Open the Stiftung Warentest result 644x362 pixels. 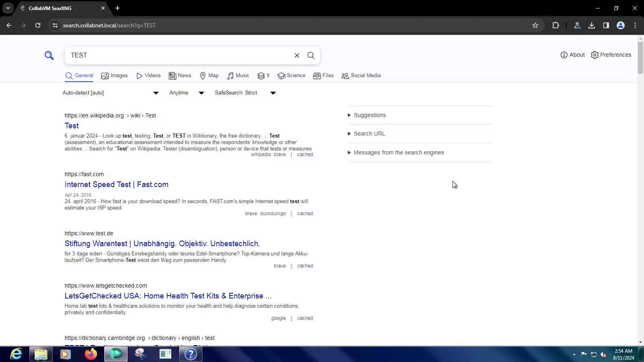click(163, 244)
